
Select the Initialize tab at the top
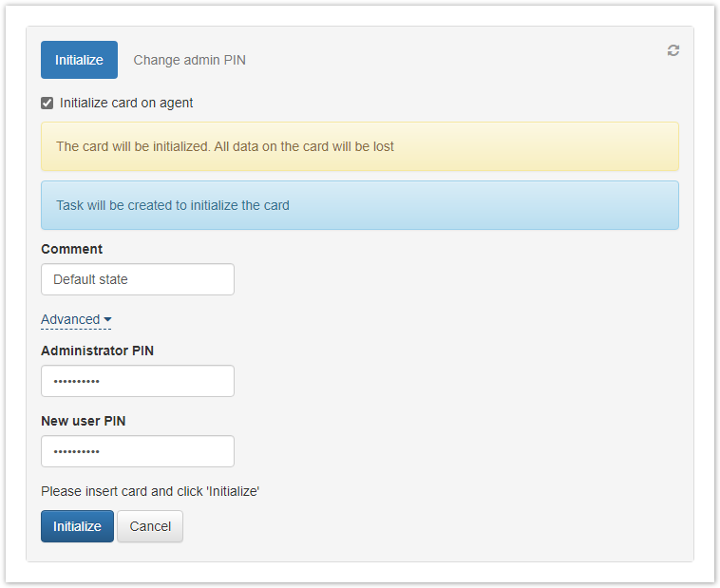[x=79, y=60]
